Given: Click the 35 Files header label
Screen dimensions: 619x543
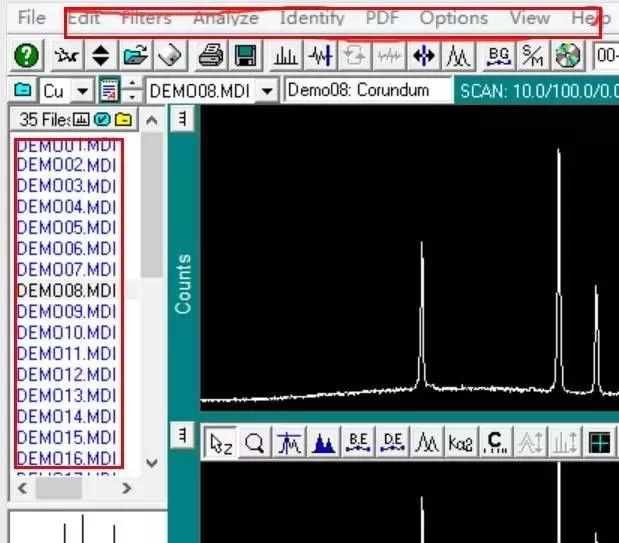Looking at the screenshot, I should tap(45, 119).
